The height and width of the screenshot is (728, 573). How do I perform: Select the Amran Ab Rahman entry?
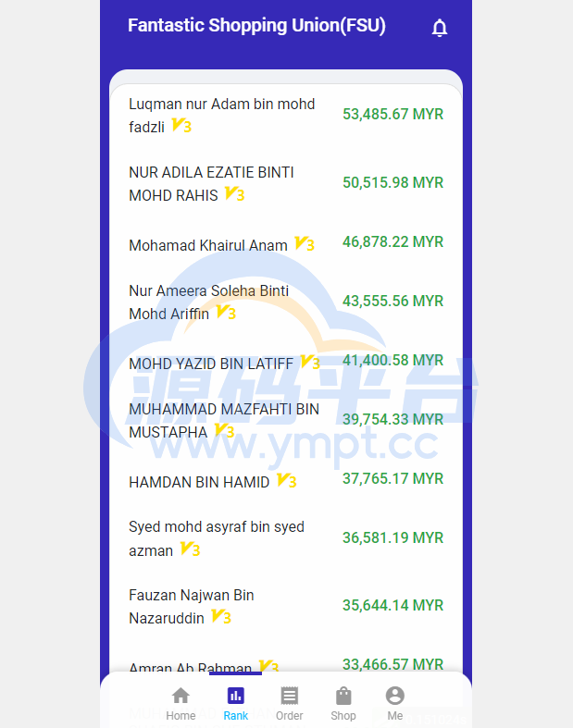(191, 668)
